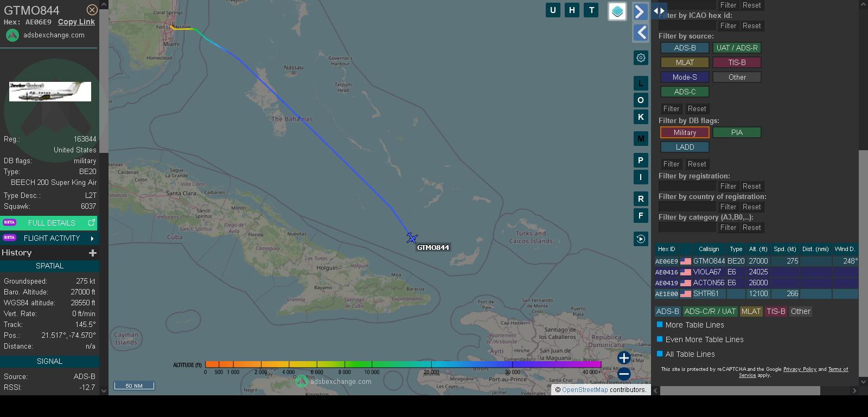Toggle the LADD DB flag filter
868x417 pixels.
click(x=685, y=147)
